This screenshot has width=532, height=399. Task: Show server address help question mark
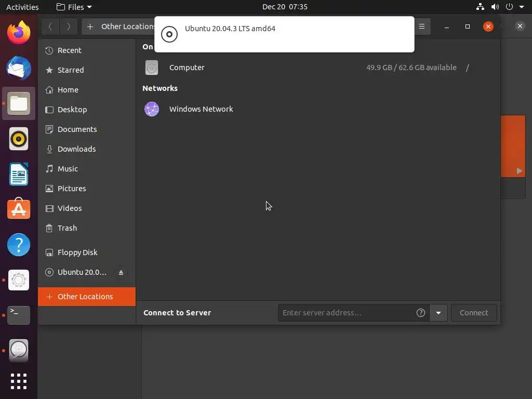click(421, 313)
